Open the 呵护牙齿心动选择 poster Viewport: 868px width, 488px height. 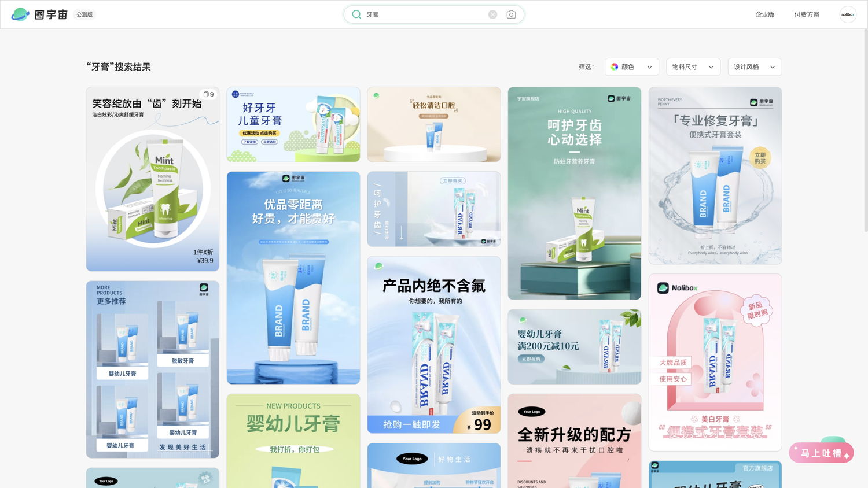click(575, 193)
